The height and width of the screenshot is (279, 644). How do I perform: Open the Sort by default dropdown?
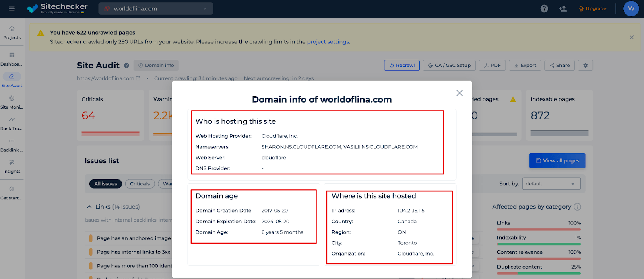click(551, 184)
